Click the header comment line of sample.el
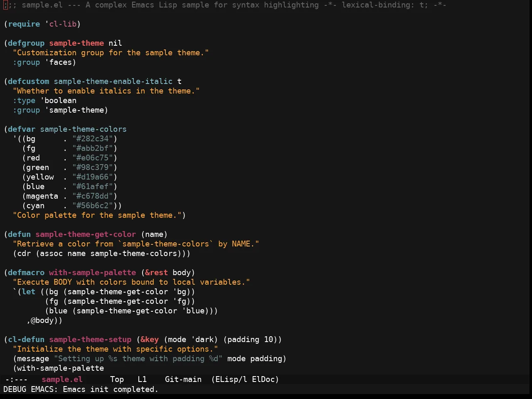The image size is (532, 399). click(225, 5)
